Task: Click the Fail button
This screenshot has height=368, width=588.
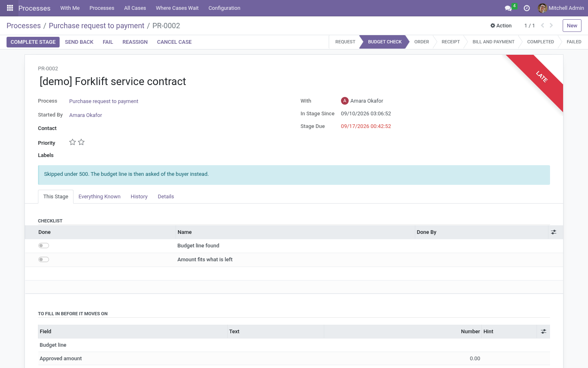Action: [x=108, y=42]
